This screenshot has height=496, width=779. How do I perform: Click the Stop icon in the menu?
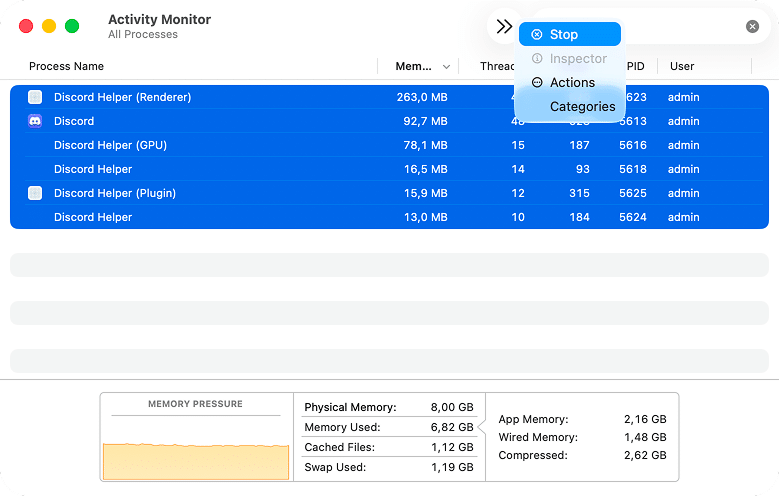[537, 34]
